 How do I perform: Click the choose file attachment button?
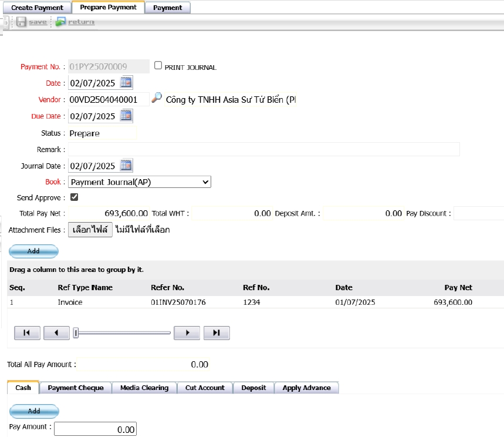(x=90, y=230)
